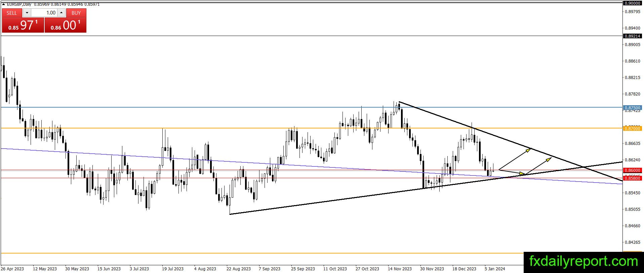Click the 1.00 volume input field
Screen dimensions: 644x273
[44, 13]
